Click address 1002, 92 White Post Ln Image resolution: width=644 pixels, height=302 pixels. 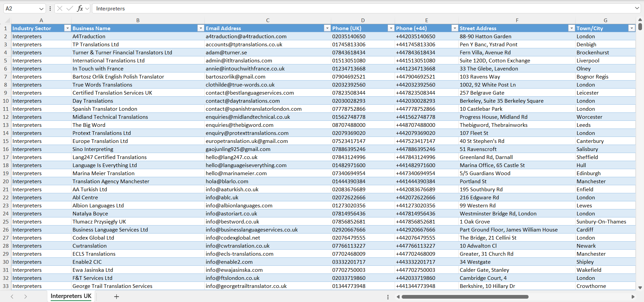point(517,85)
